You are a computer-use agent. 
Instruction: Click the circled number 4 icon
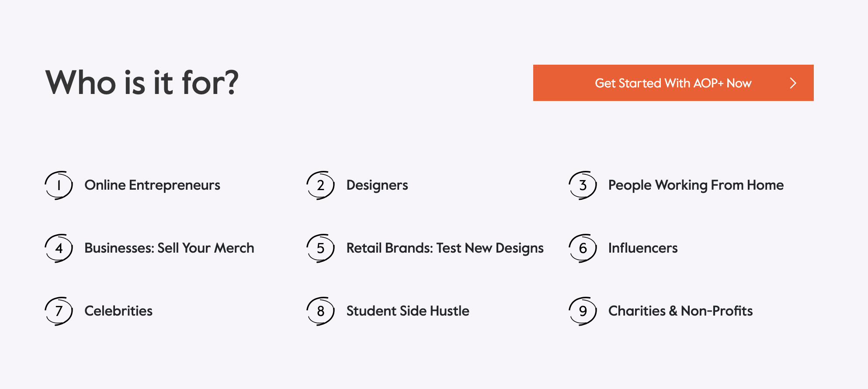(59, 248)
